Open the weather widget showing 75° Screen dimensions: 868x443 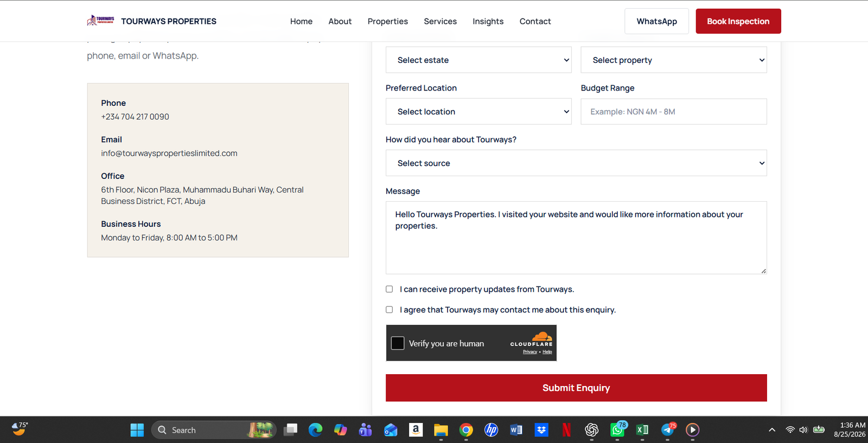pos(20,429)
